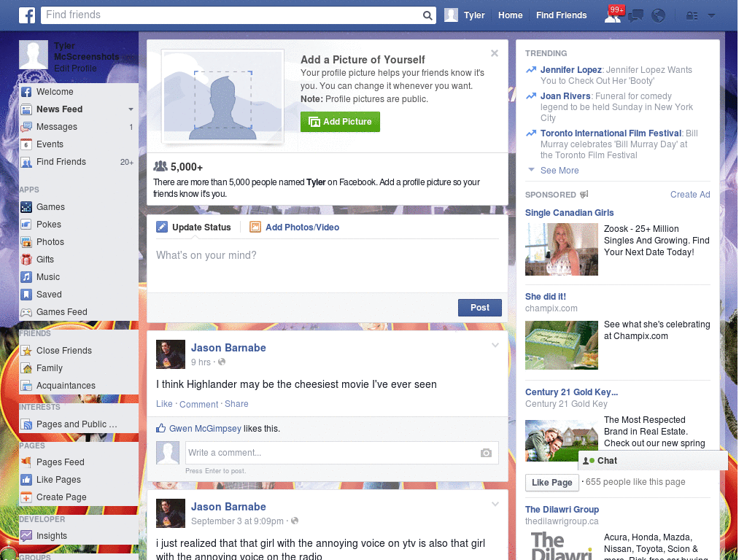The width and height of the screenshot is (747, 560).
Task: Click the Facebook logo icon
Action: (27, 15)
